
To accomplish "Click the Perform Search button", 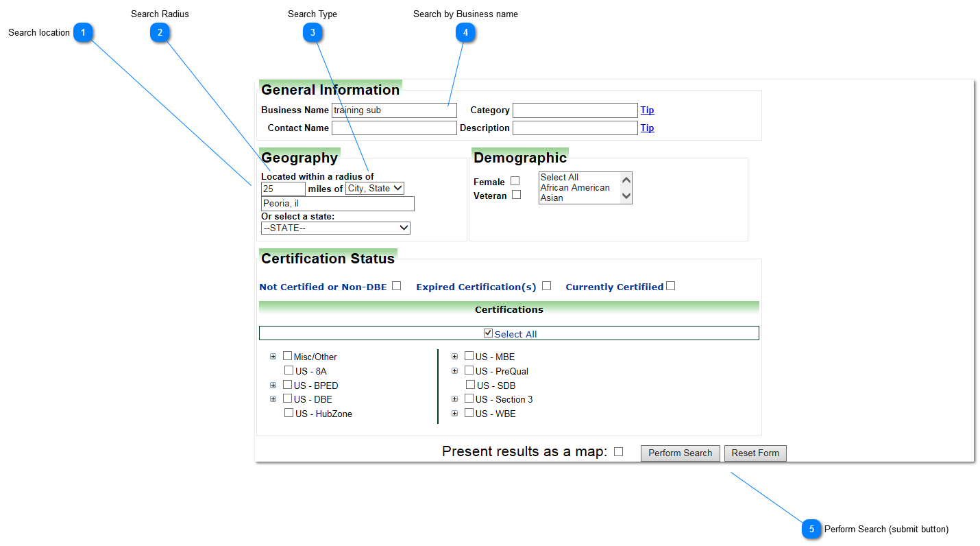I will pyautogui.click(x=680, y=453).
